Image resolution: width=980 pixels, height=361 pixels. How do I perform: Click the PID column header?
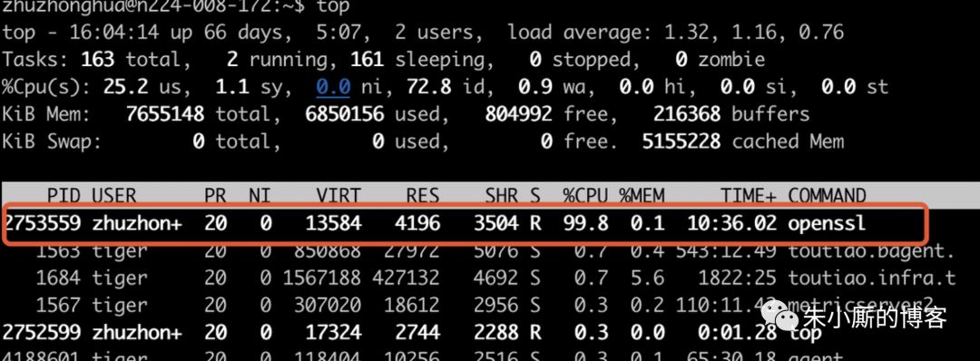(64, 196)
